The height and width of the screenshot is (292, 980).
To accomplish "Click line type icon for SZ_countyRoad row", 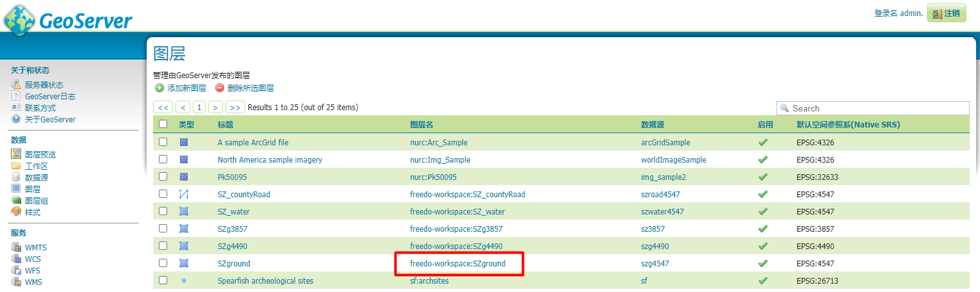I will [x=184, y=194].
